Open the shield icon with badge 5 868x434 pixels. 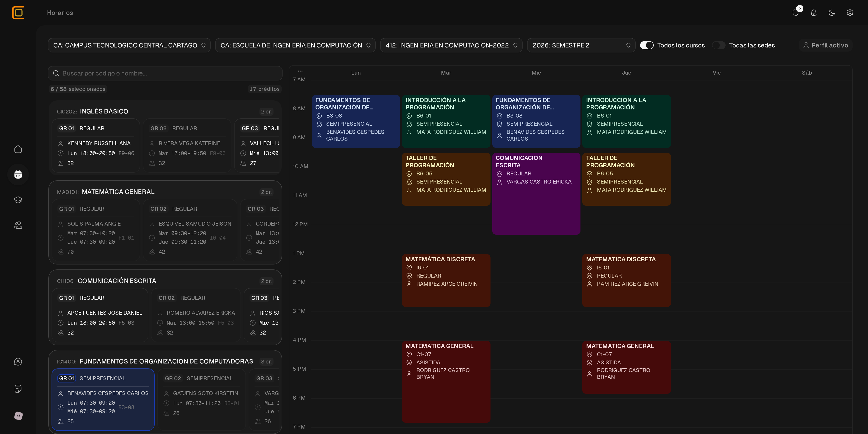coord(796,13)
